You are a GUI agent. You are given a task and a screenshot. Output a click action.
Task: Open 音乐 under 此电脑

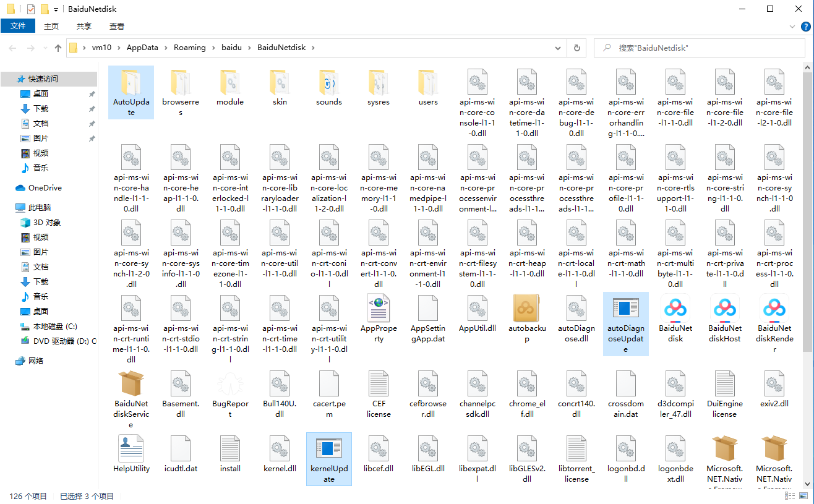tap(41, 297)
